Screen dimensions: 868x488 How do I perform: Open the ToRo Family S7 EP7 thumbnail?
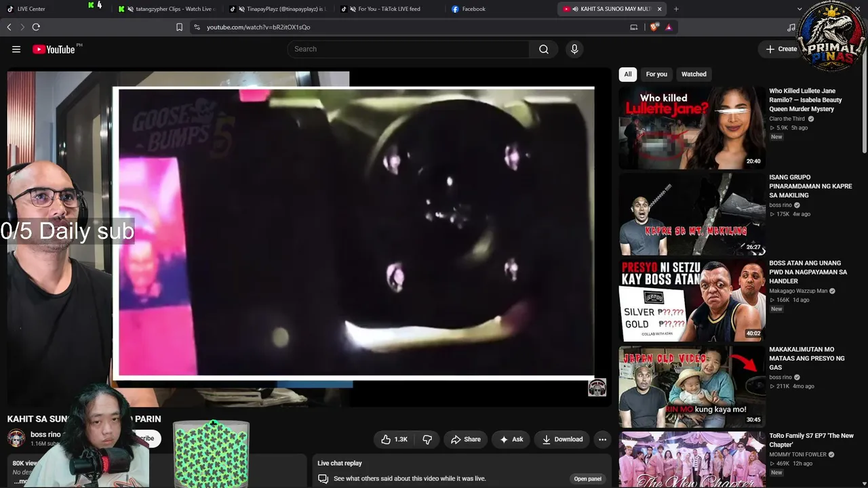[692, 460]
